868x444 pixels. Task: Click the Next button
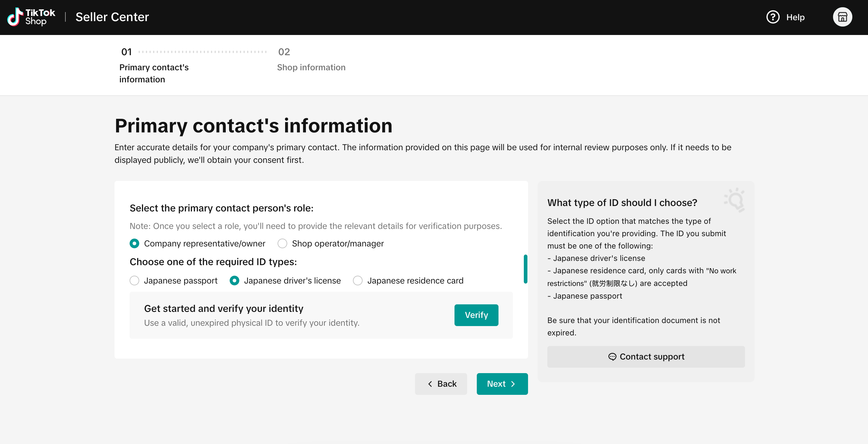(502, 384)
